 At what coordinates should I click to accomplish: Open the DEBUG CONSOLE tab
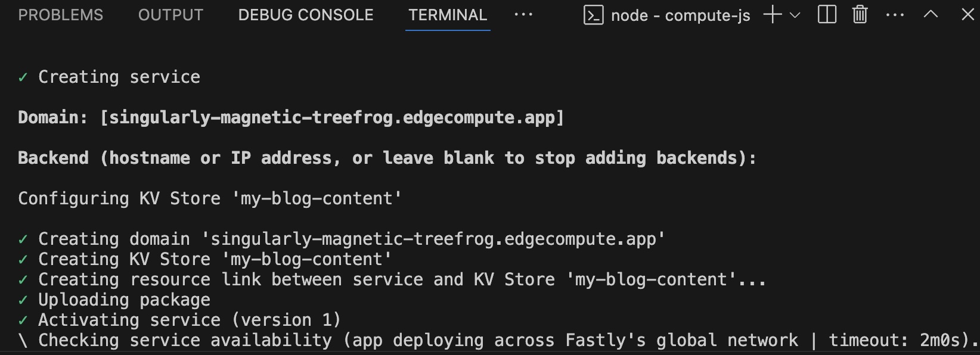(305, 15)
